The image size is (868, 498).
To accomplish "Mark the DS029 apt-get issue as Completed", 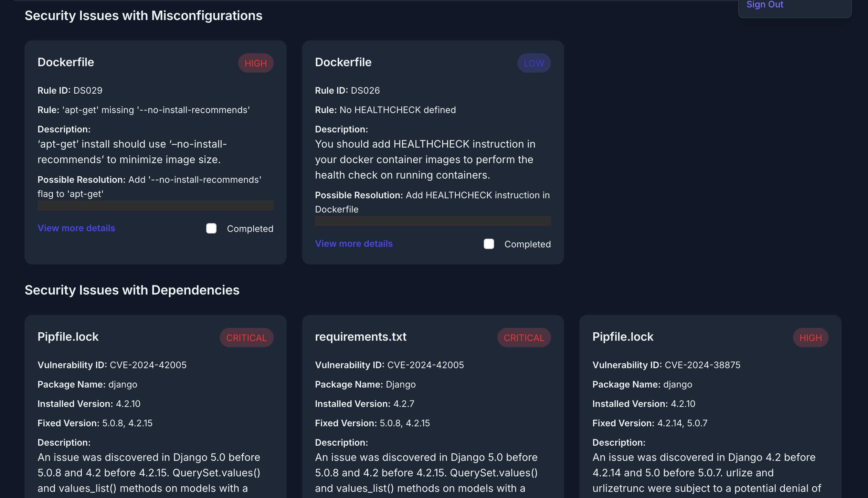I will pyautogui.click(x=211, y=228).
